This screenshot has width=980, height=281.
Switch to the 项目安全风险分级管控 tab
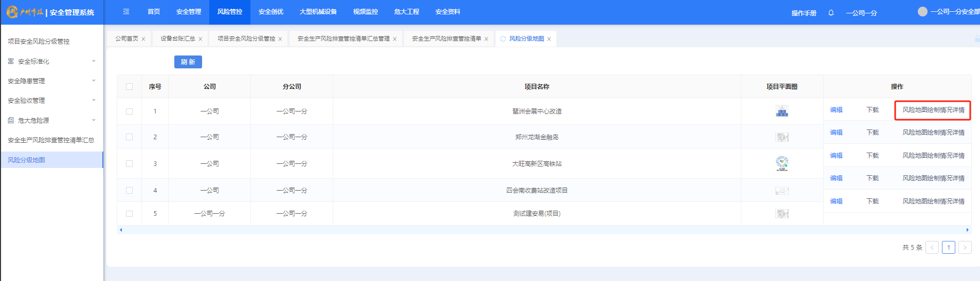(x=246, y=39)
